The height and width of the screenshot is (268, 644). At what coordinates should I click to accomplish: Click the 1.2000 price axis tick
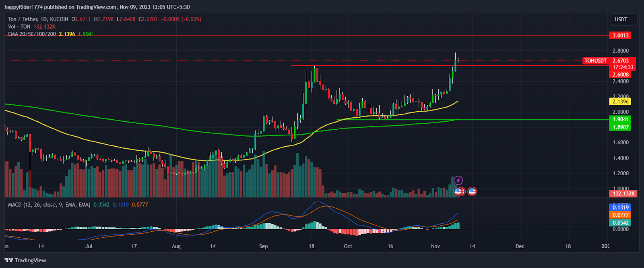pos(620,173)
